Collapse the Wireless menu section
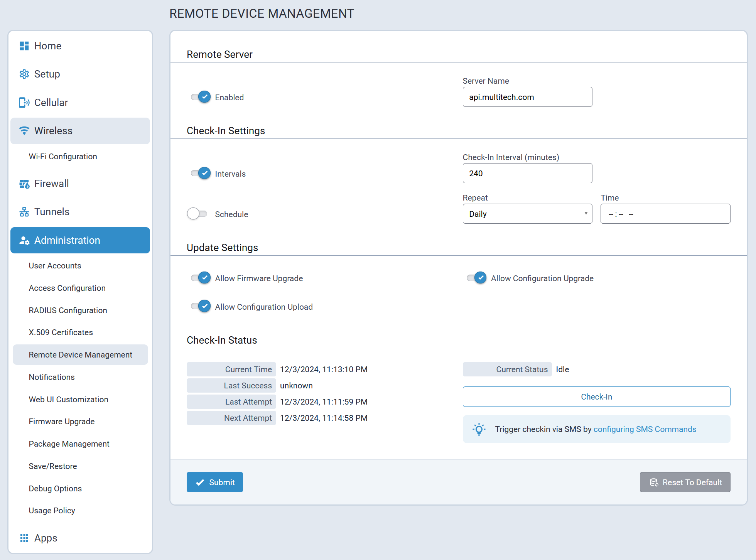Image resolution: width=756 pixels, height=560 pixels. [80, 131]
